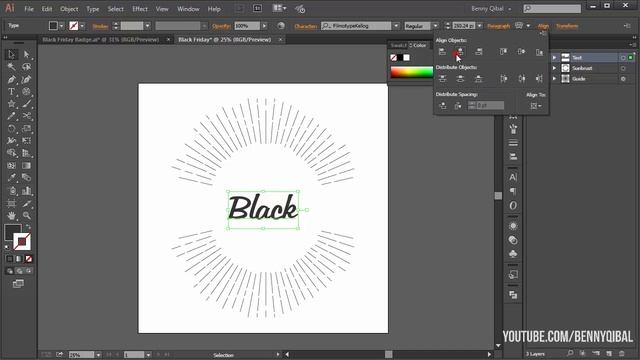The image size is (640, 360).
Task: Select the Eyedropper tool
Action: click(11, 178)
